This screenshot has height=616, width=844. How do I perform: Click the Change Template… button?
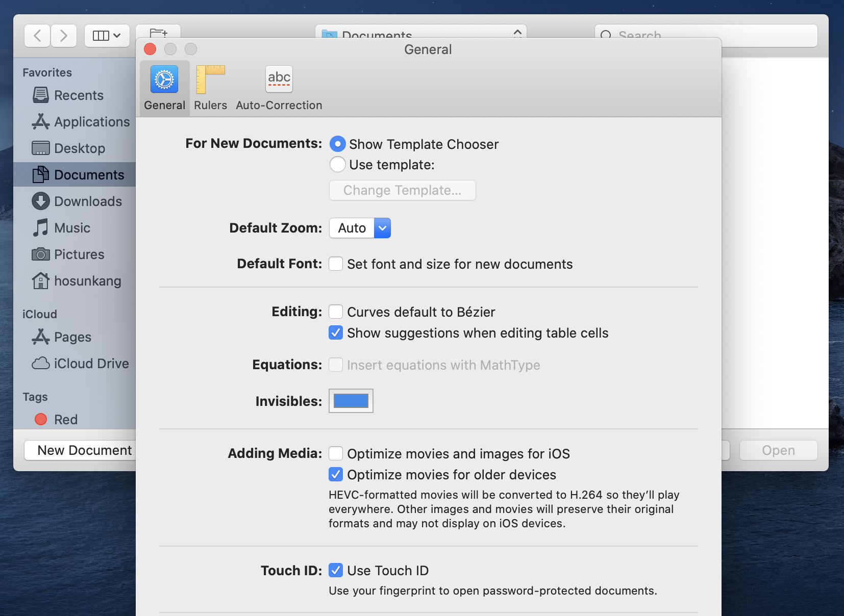tap(402, 190)
